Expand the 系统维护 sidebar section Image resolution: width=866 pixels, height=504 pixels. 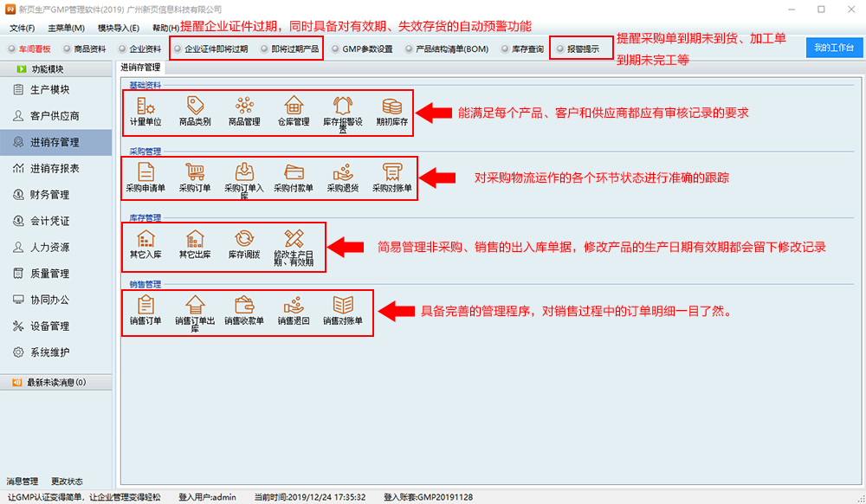tap(48, 352)
